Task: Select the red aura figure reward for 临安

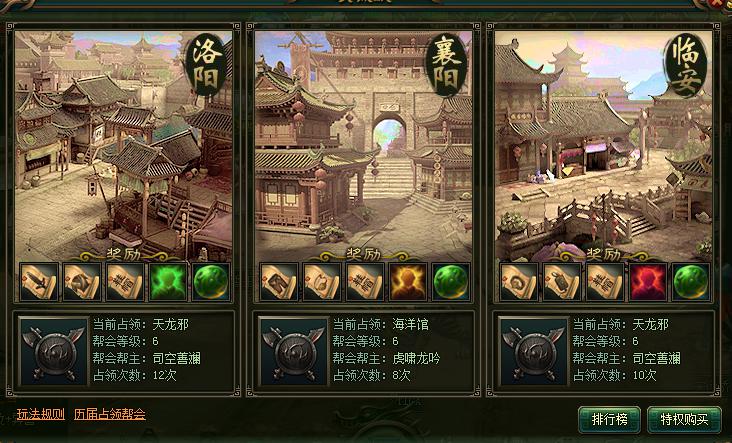Action: click(x=648, y=281)
